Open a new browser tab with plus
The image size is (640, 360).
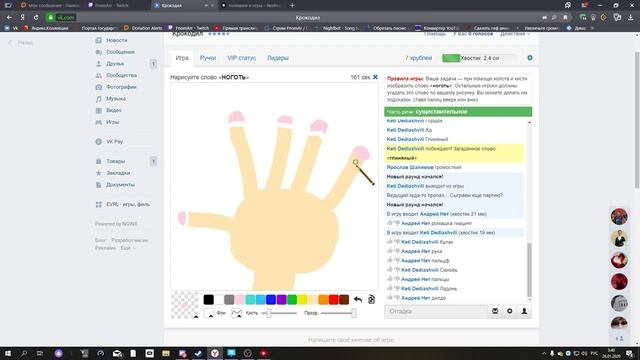[x=292, y=5]
